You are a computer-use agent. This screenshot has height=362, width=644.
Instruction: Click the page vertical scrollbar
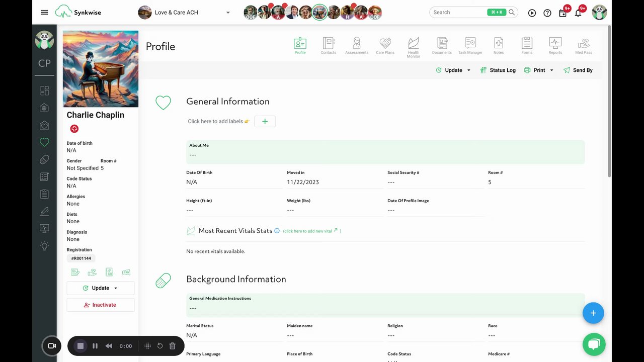[609, 101]
